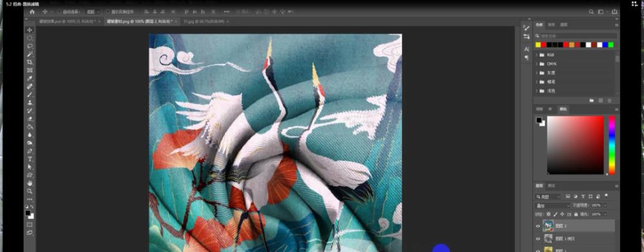Switch to the 色板 Swatches tab

(539, 24)
